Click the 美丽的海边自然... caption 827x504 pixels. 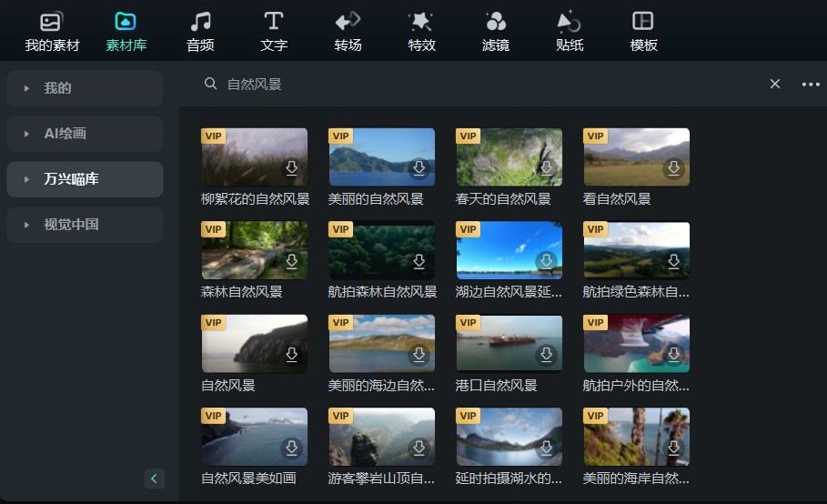tap(381, 386)
